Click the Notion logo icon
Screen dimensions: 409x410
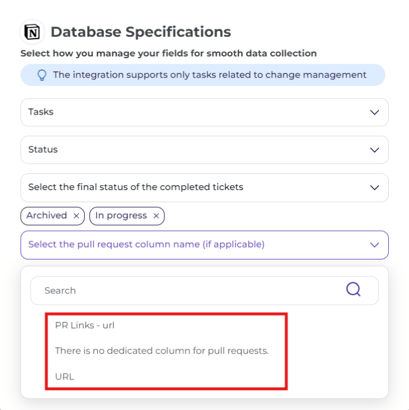point(32,32)
